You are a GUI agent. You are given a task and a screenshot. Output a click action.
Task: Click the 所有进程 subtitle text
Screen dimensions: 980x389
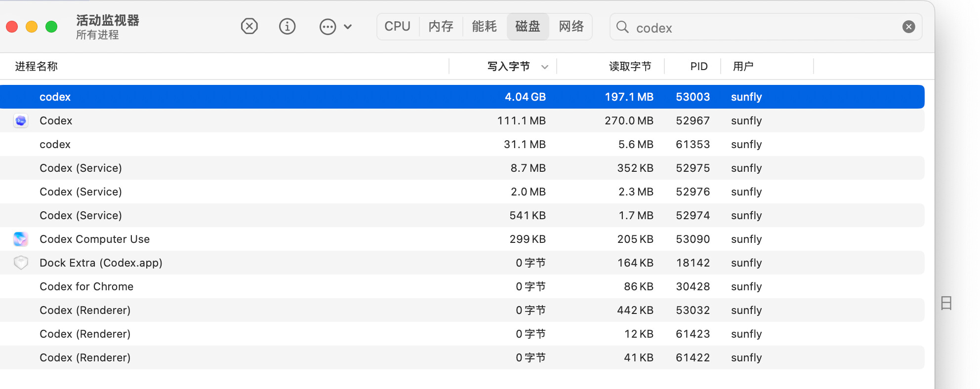(97, 35)
